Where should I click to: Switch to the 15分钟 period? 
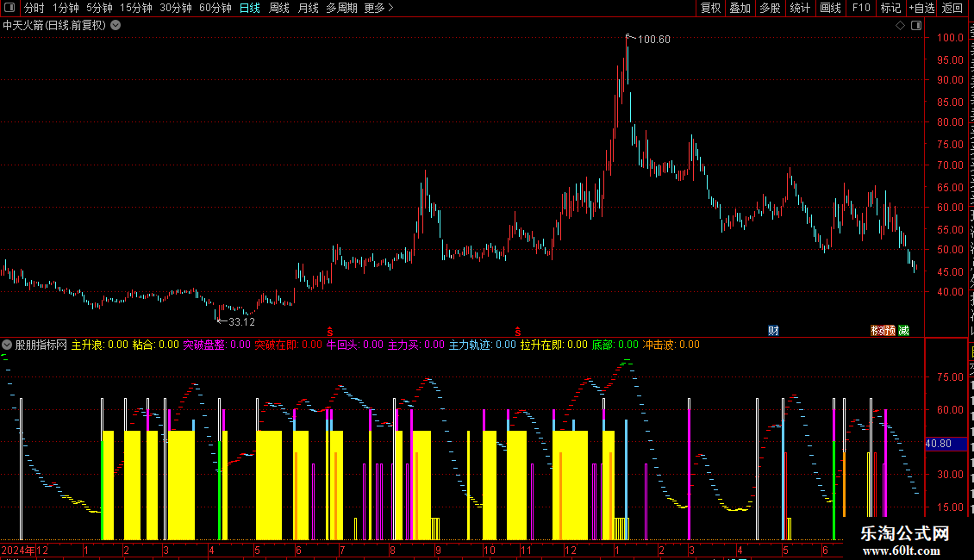[x=136, y=8]
